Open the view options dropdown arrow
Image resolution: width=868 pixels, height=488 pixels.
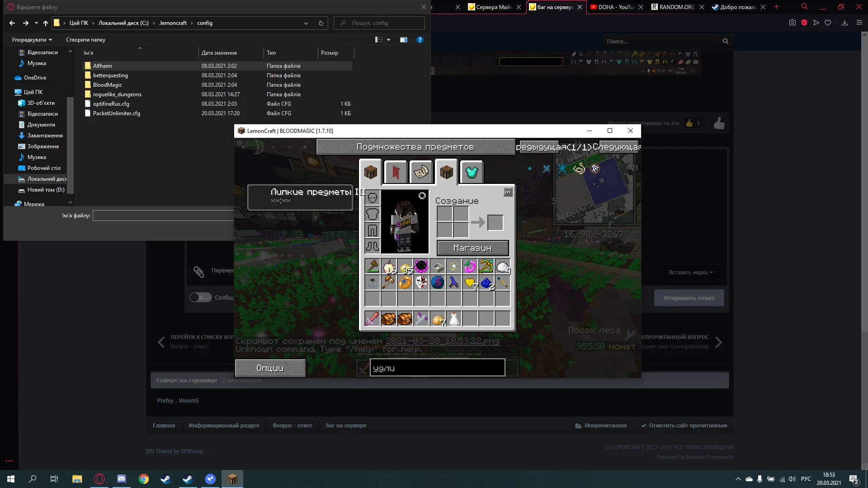pos(388,40)
